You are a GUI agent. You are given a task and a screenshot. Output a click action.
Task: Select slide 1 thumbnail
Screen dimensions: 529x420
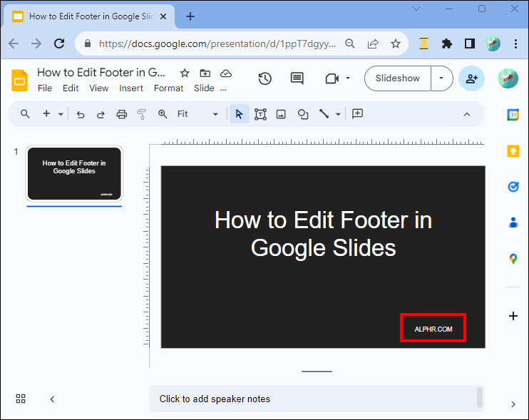point(74,174)
